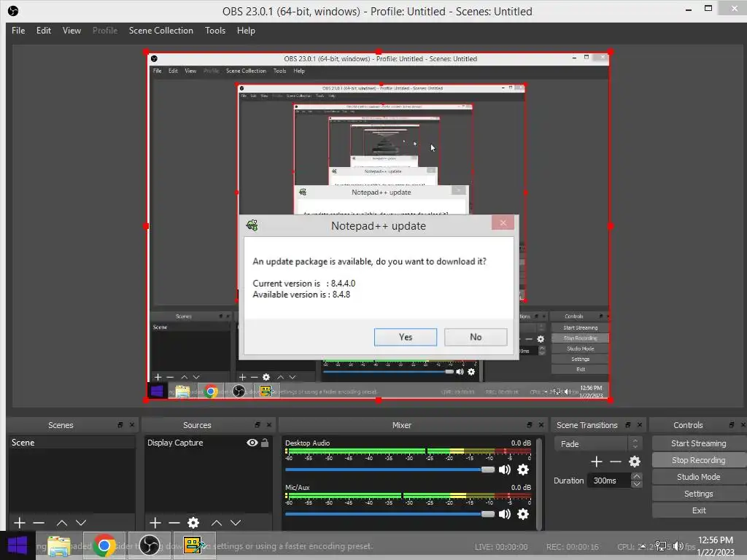Click Start Streaming button
Image resolution: width=747 pixels, height=560 pixels.
(x=698, y=443)
